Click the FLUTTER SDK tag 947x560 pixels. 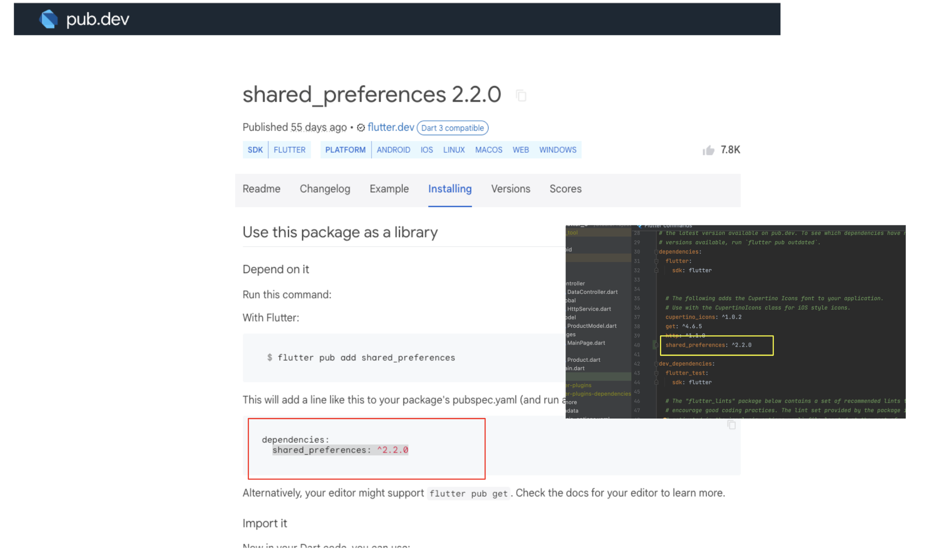coord(289,150)
